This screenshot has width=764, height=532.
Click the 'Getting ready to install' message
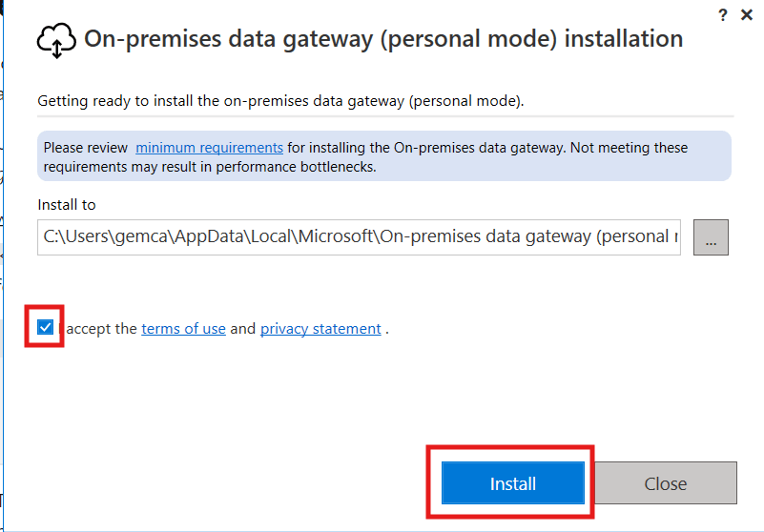click(x=280, y=101)
